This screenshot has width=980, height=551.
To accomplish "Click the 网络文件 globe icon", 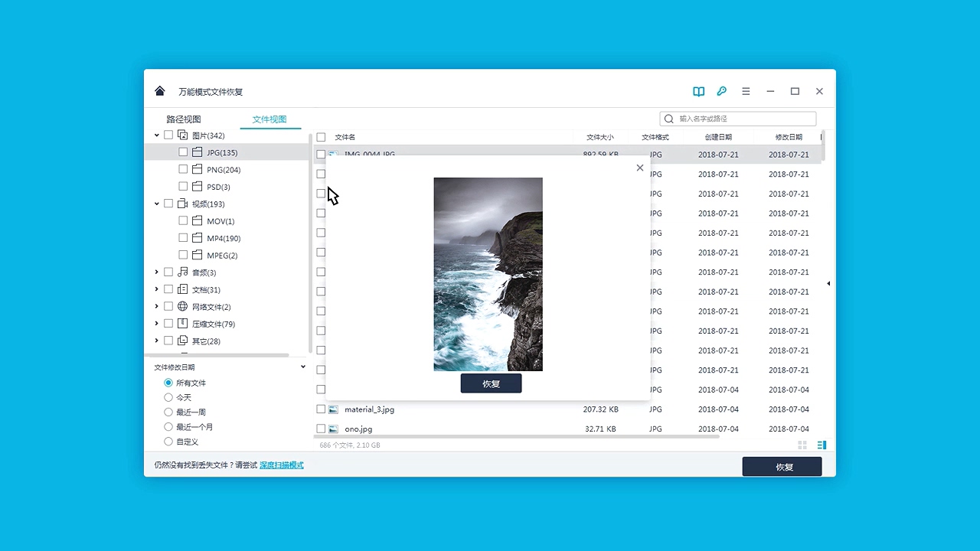I will tap(183, 306).
